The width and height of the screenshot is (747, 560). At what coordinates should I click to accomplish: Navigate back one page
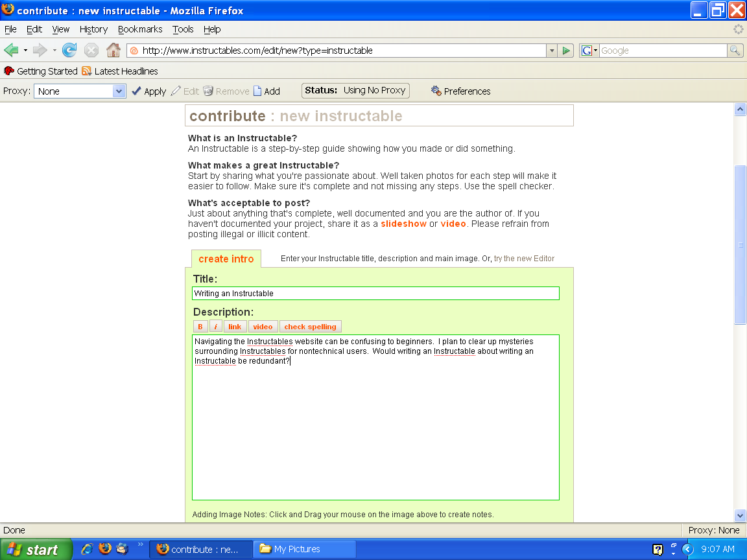(x=12, y=50)
